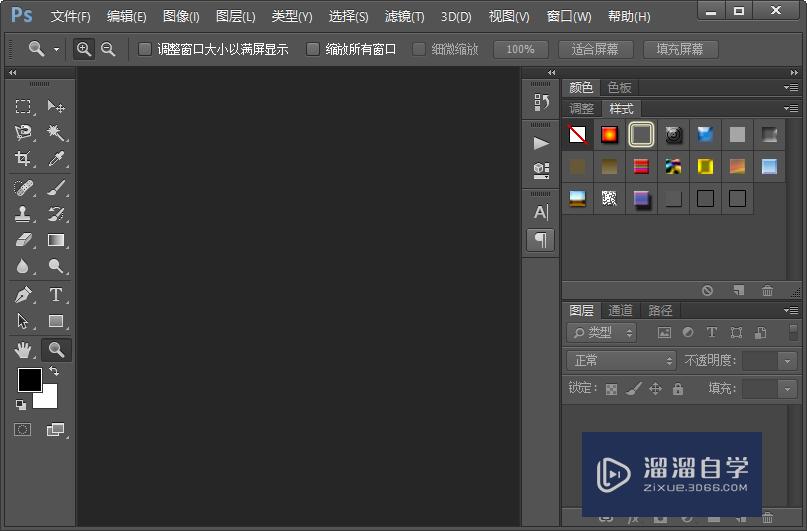
Task: Select the Clone Stamp tool
Action: pyautogui.click(x=23, y=214)
